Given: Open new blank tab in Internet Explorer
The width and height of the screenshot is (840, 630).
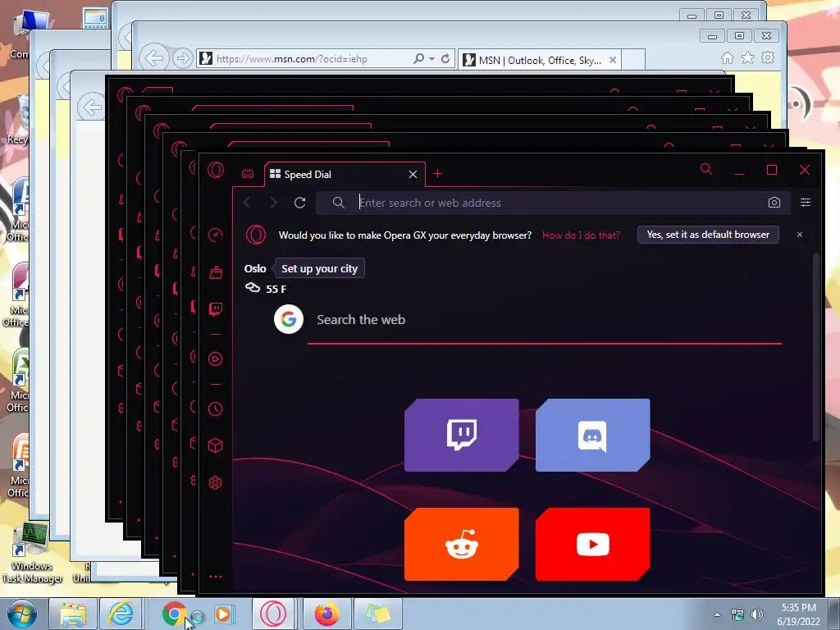Looking at the screenshot, I should pyautogui.click(x=632, y=60).
